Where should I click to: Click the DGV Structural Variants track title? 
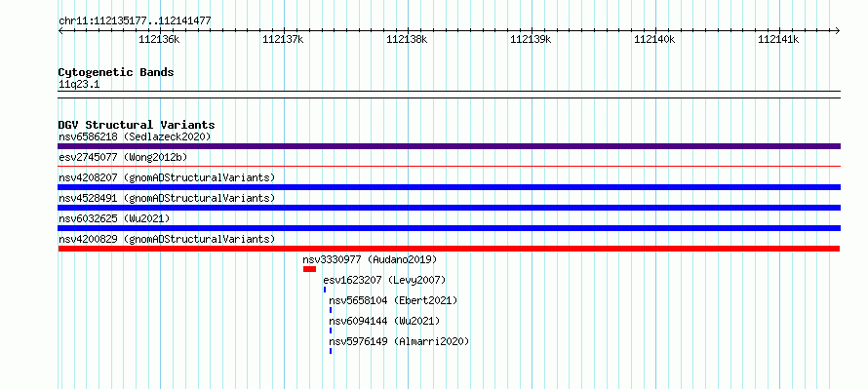(137, 125)
